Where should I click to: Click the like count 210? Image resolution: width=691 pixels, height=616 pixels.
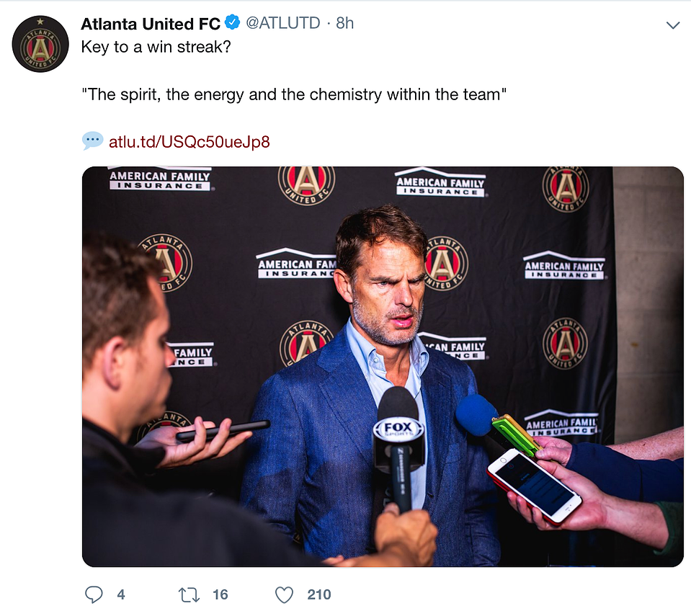[319, 595]
